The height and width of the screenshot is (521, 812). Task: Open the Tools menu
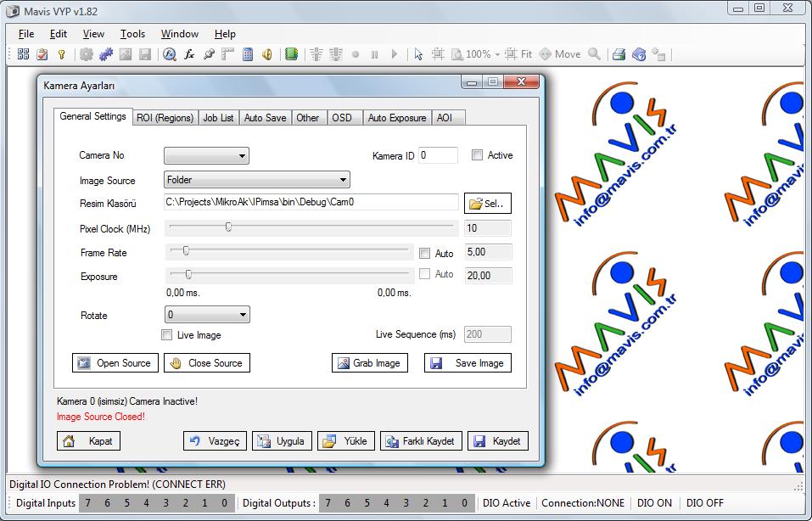click(x=132, y=34)
